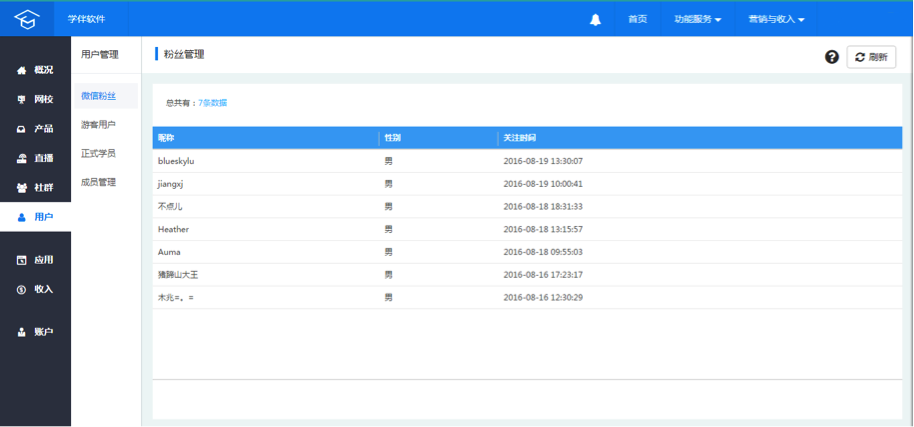Viewport: 914px width, 427px height.
Task: Expand the 功能服务 dropdown menu
Action: (x=697, y=19)
